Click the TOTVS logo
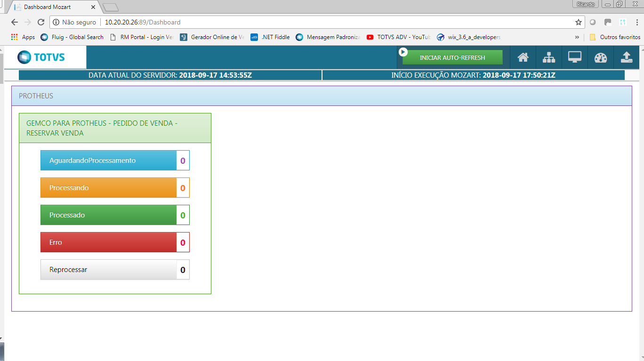 pyautogui.click(x=41, y=57)
